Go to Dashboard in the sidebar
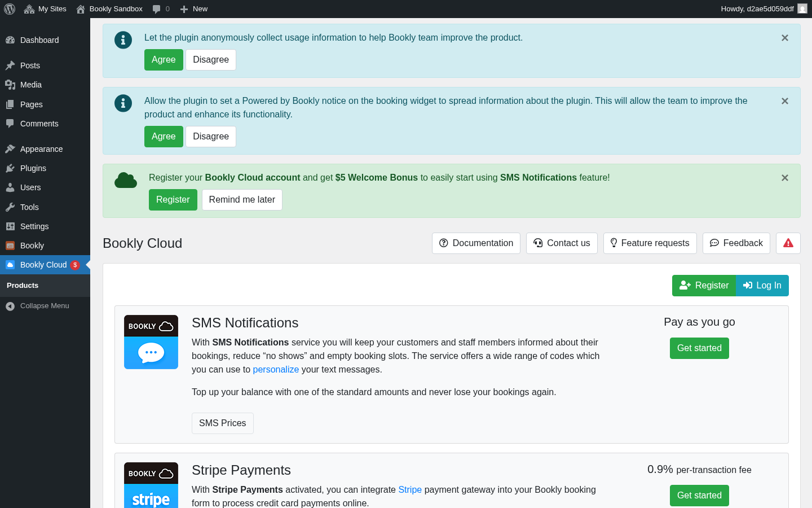Image resolution: width=812 pixels, height=508 pixels. (x=45, y=40)
